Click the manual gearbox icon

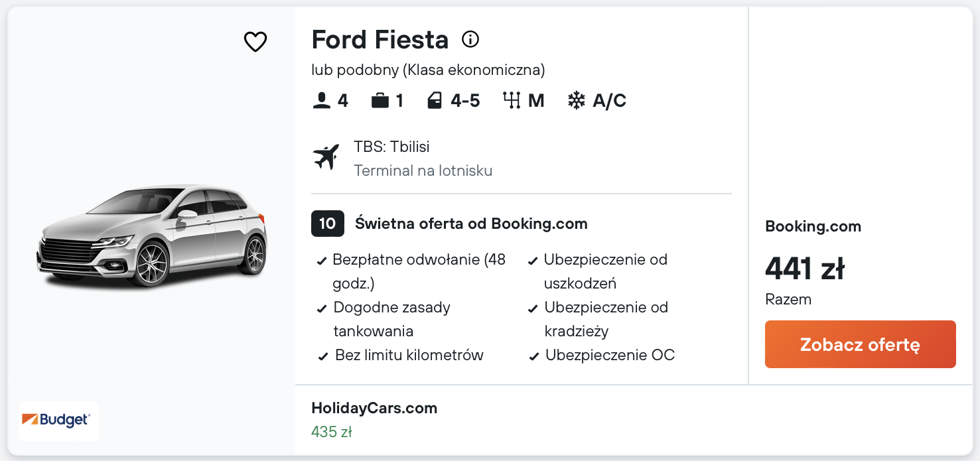point(512,101)
